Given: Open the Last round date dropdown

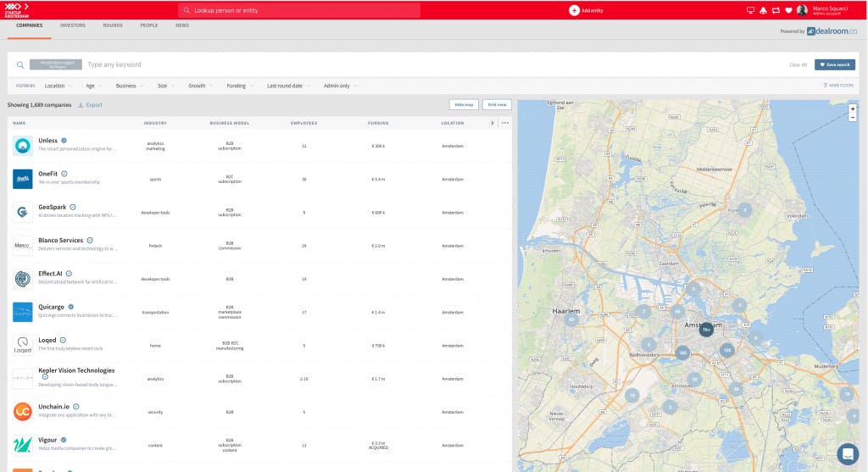Looking at the screenshot, I should click(288, 86).
